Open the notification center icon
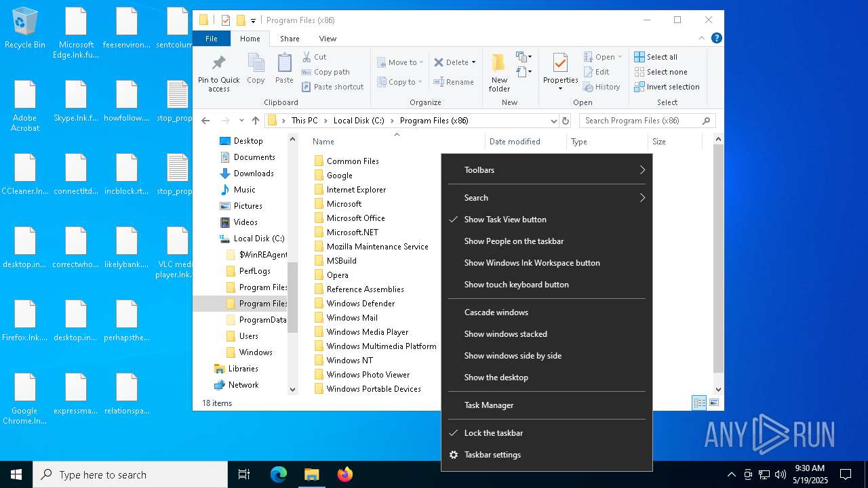868x488 pixels. [x=846, y=474]
